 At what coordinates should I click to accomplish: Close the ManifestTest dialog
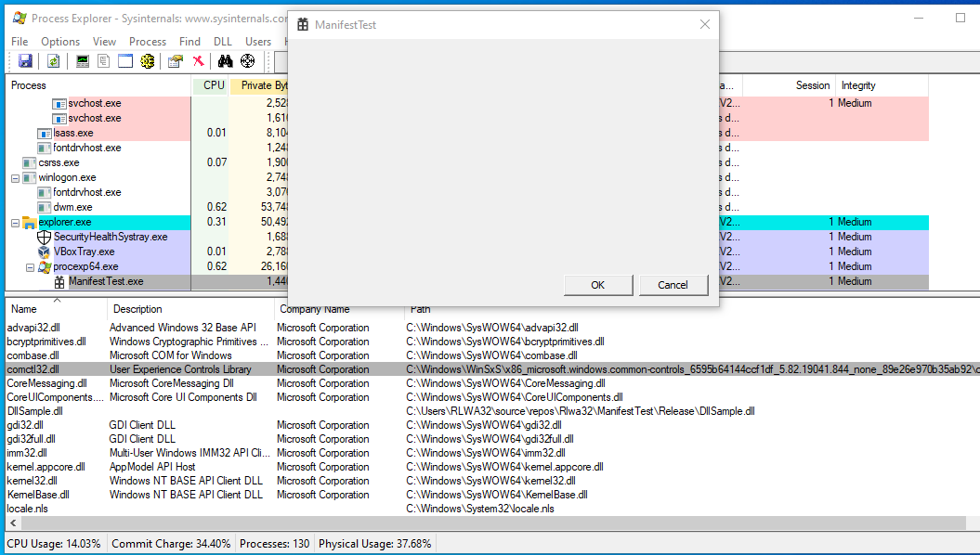point(705,24)
